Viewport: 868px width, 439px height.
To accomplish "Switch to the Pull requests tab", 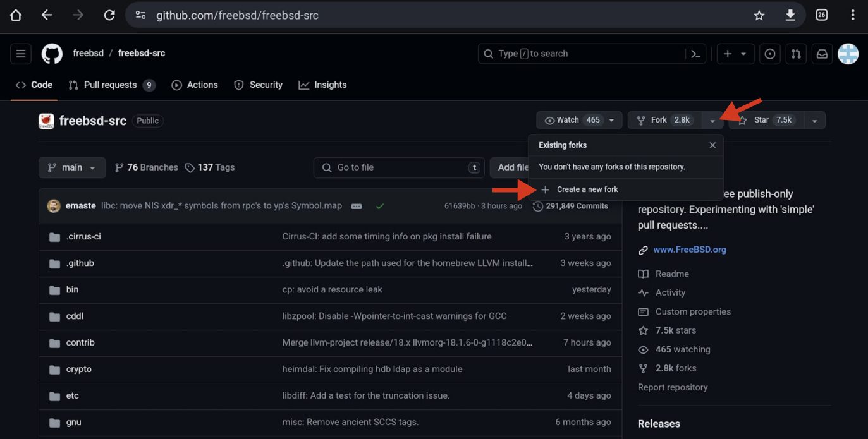I will pos(111,85).
